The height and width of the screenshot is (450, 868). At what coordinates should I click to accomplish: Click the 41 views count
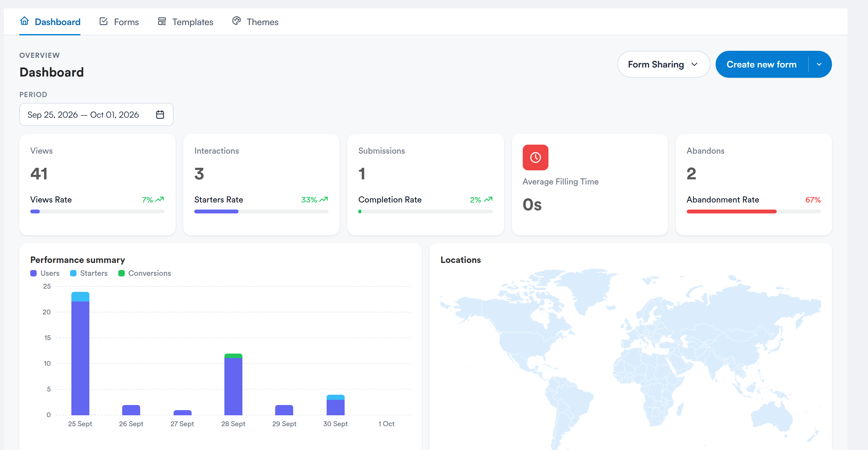(39, 174)
